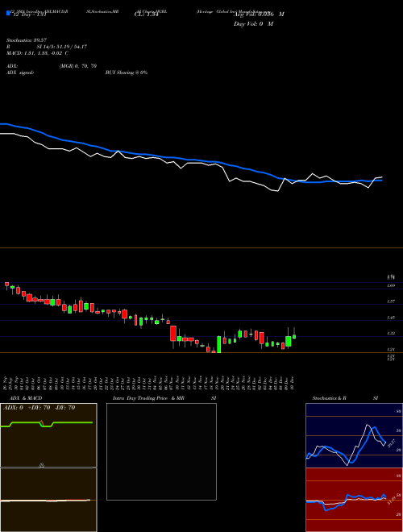Click the first red candle at 26 Sep
Image resolution: width=403 pixels, height=532 pixels.
click(x=6, y=284)
